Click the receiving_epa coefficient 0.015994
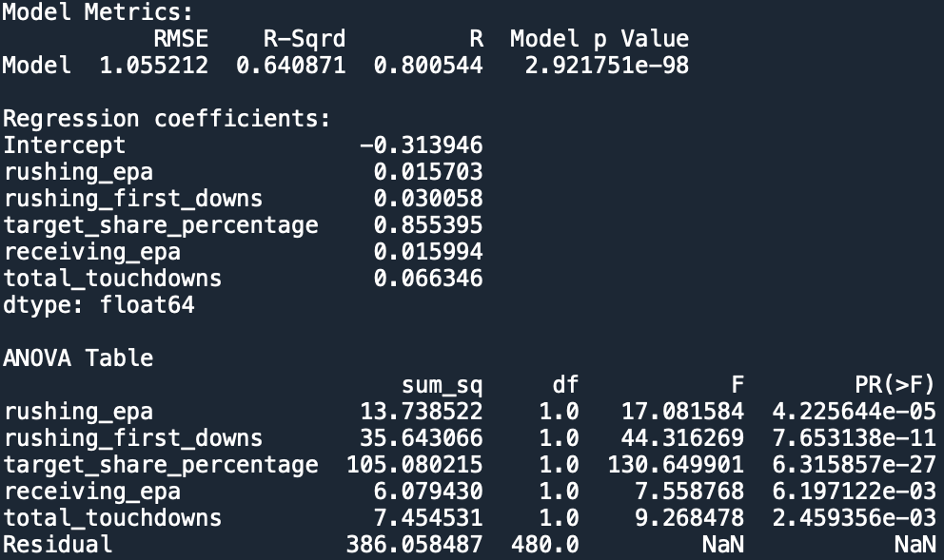 pyautogui.click(x=427, y=252)
